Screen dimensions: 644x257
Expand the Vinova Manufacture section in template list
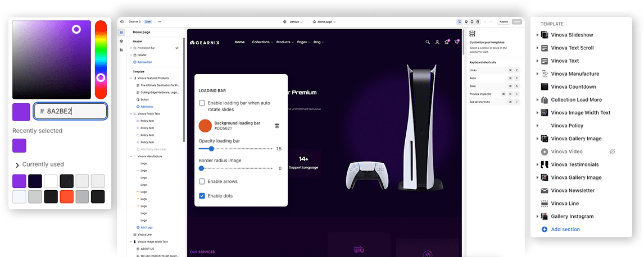pyautogui.click(x=537, y=74)
